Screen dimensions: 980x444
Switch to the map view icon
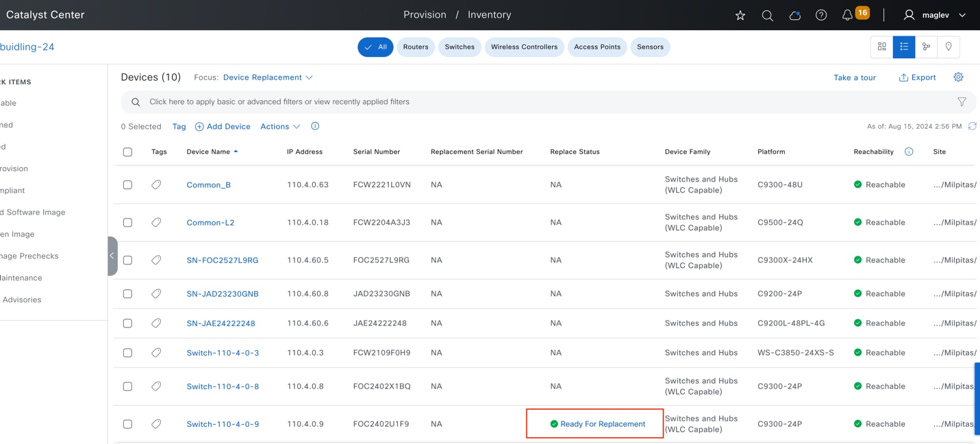tap(948, 47)
